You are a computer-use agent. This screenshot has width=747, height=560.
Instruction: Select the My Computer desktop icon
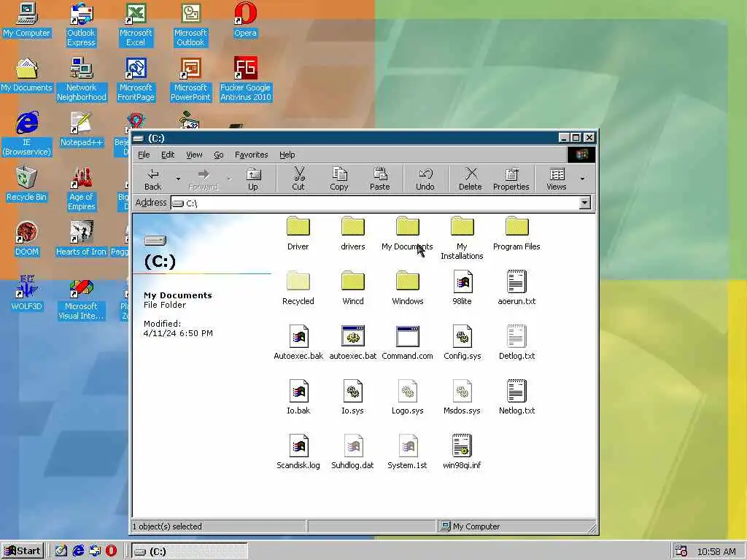[x=26, y=20]
